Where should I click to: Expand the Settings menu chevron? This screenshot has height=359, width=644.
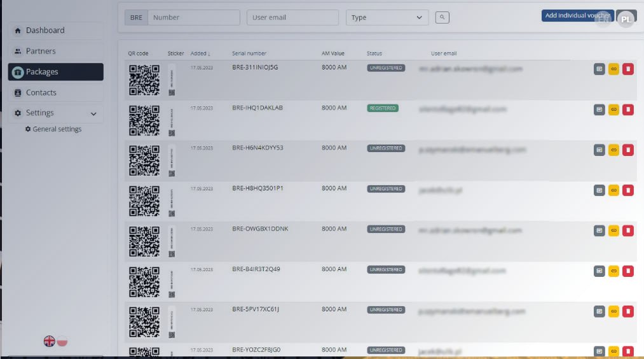coord(93,114)
